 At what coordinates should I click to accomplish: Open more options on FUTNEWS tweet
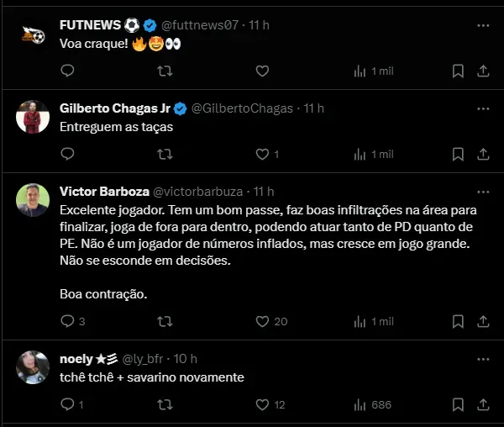(483, 26)
